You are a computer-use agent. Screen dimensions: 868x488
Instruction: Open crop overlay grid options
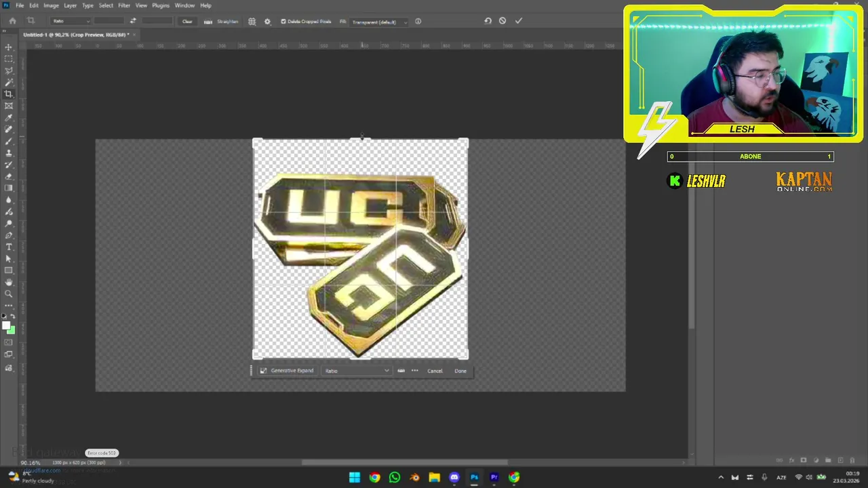coord(252,21)
